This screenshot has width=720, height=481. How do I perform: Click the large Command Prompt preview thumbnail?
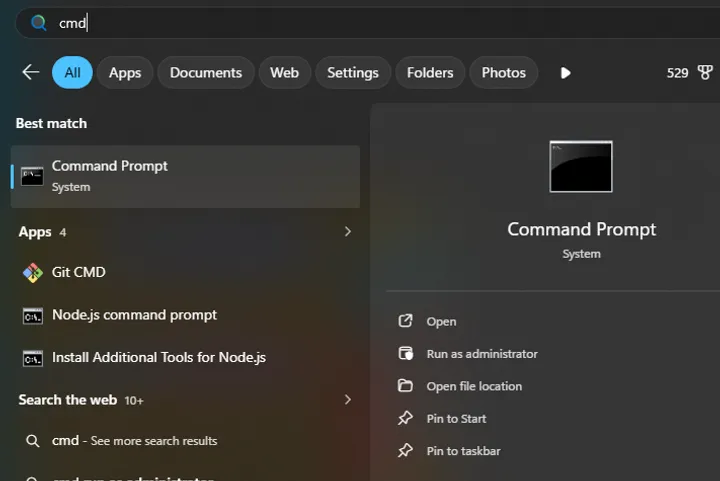tap(581, 166)
